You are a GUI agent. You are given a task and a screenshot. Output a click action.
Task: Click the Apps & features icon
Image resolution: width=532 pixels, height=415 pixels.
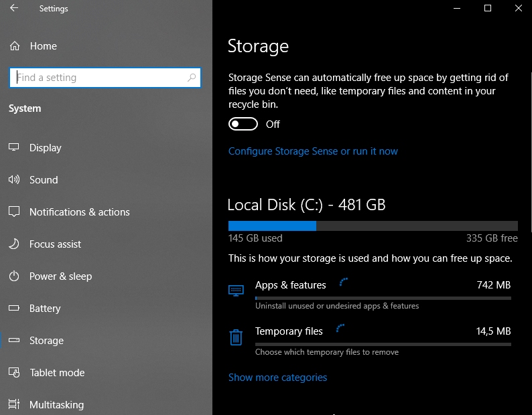point(236,290)
